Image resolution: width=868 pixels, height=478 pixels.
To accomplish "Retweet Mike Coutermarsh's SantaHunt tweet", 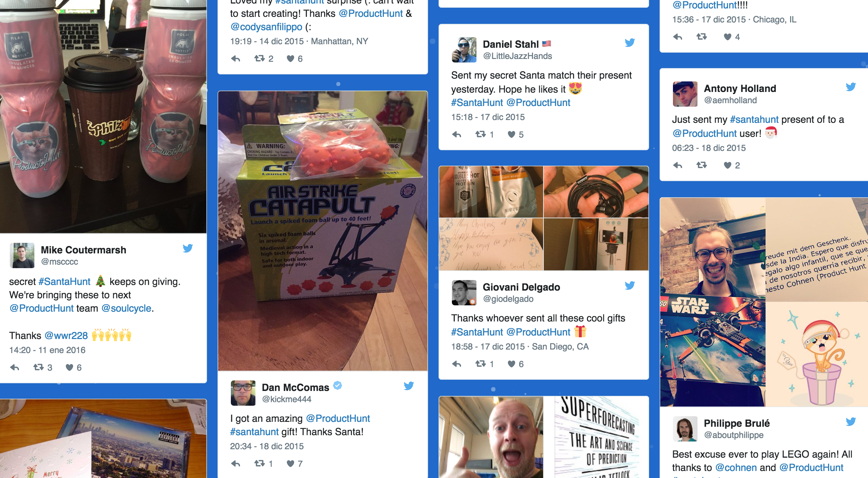I will (x=39, y=367).
